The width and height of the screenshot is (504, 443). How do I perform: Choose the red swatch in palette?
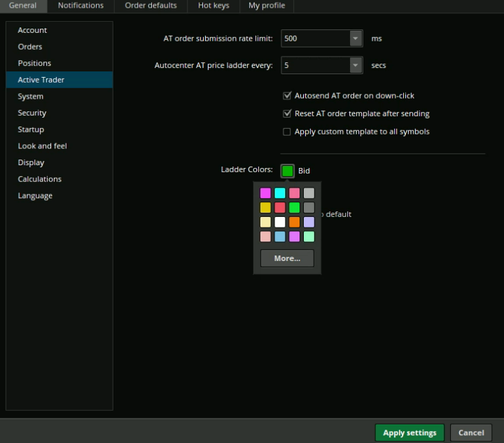pos(280,208)
